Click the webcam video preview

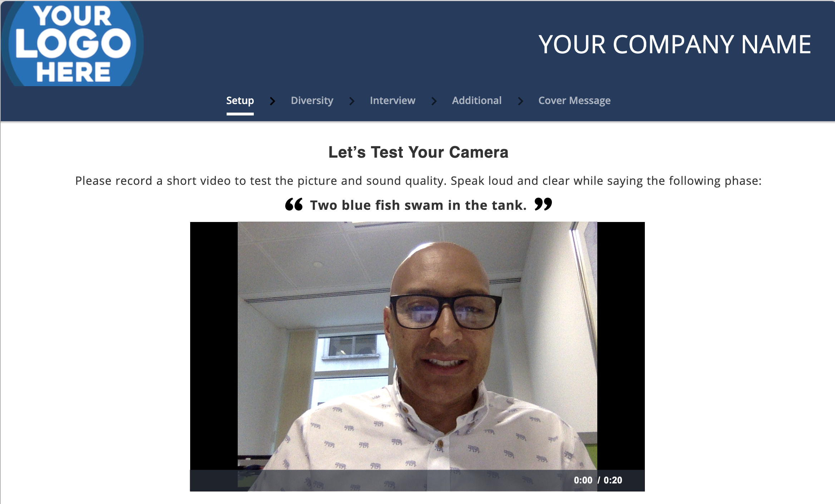[x=417, y=346]
